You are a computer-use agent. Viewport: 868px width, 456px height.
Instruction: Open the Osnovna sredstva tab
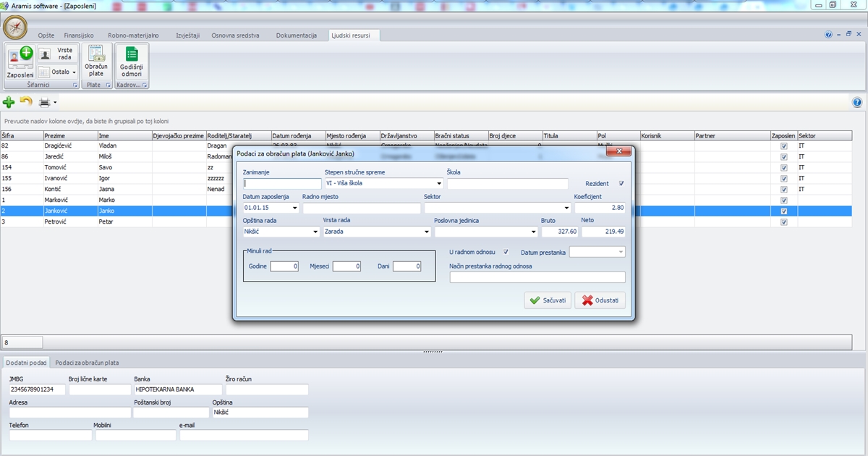point(235,35)
